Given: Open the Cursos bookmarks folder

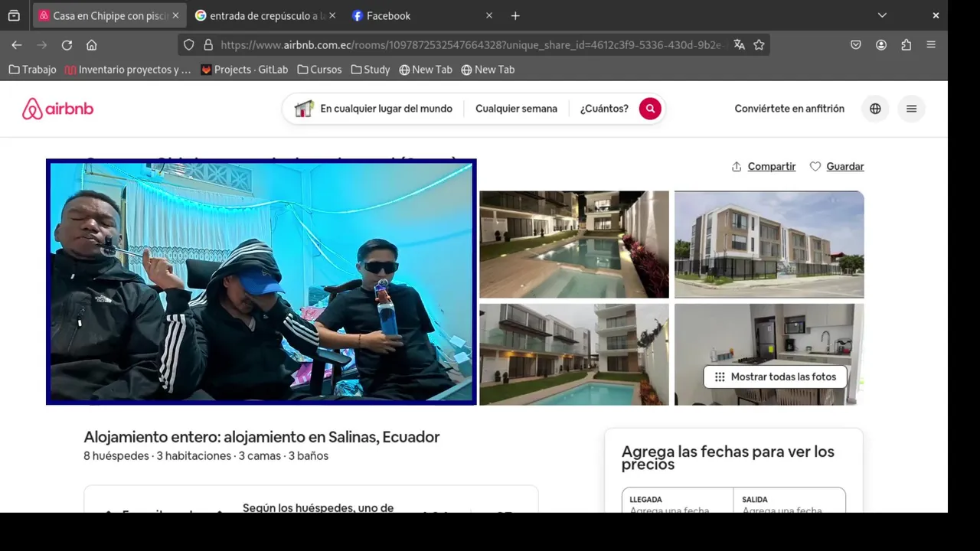Looking at the screenshot, I should point(319,70).
